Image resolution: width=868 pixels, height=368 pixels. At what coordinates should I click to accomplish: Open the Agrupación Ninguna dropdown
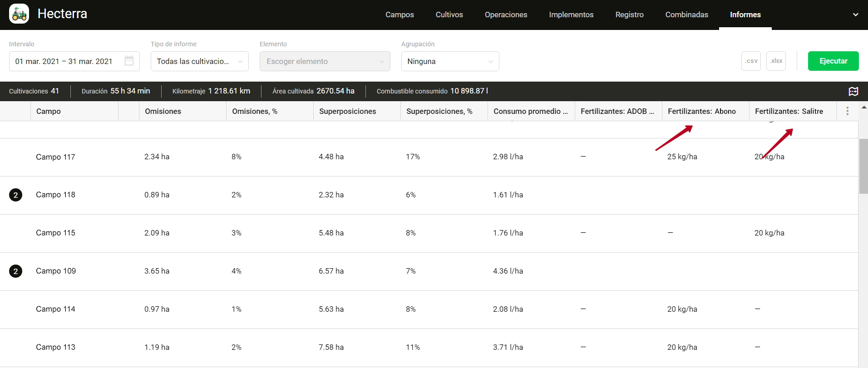(450, 61)
